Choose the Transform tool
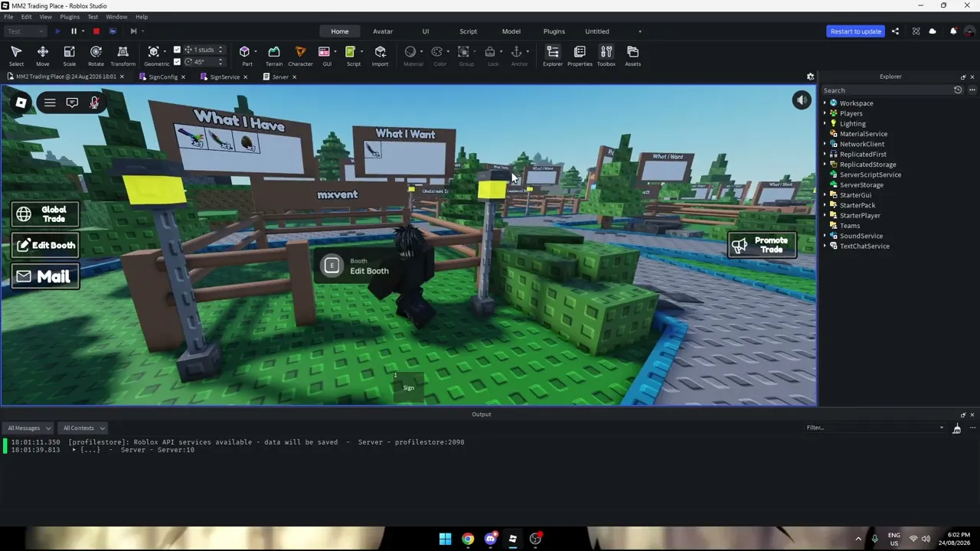The image size is (980, 551). 122,56
